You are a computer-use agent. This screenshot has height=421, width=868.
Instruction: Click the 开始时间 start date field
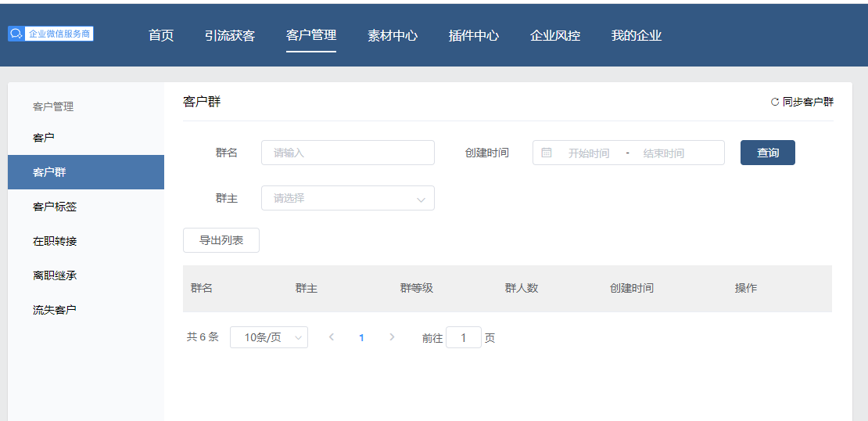(589, 153)
